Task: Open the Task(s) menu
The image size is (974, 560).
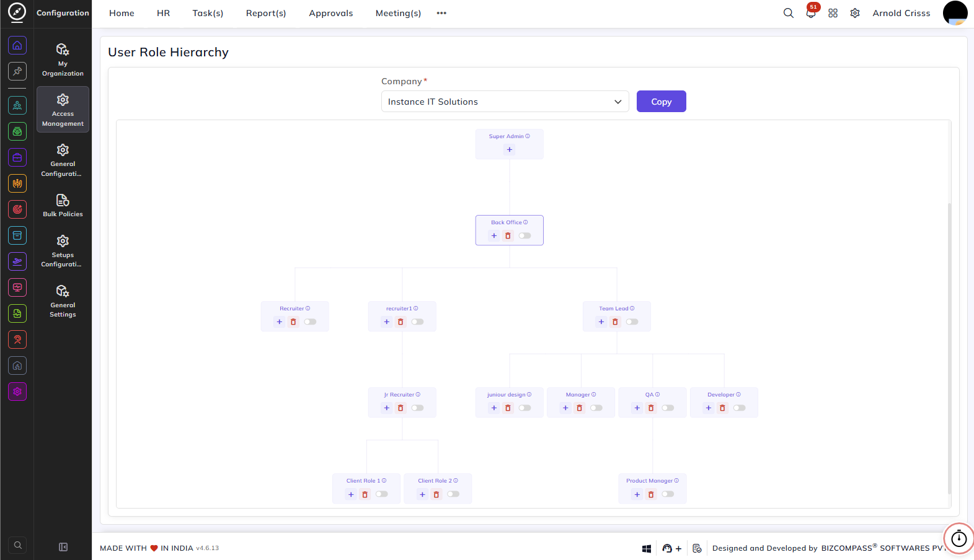Action: tap(208, 13)
